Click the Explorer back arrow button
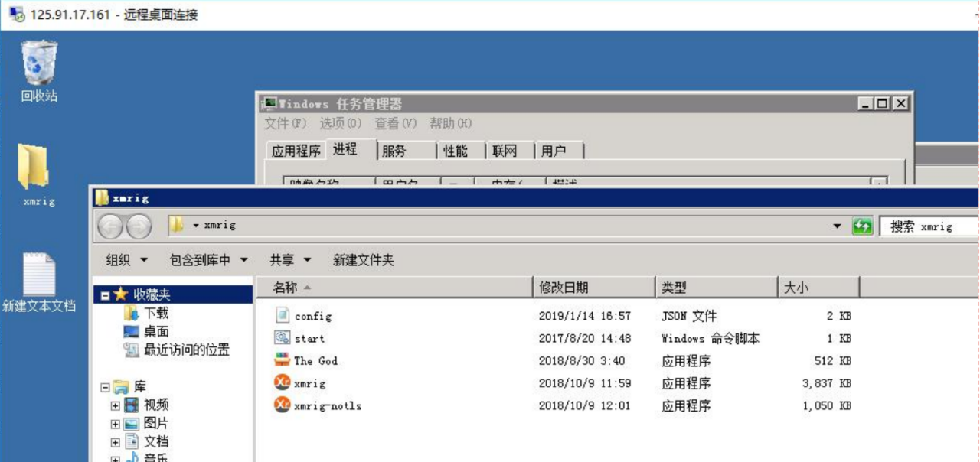Screen dimensions: 980x462 111,226
